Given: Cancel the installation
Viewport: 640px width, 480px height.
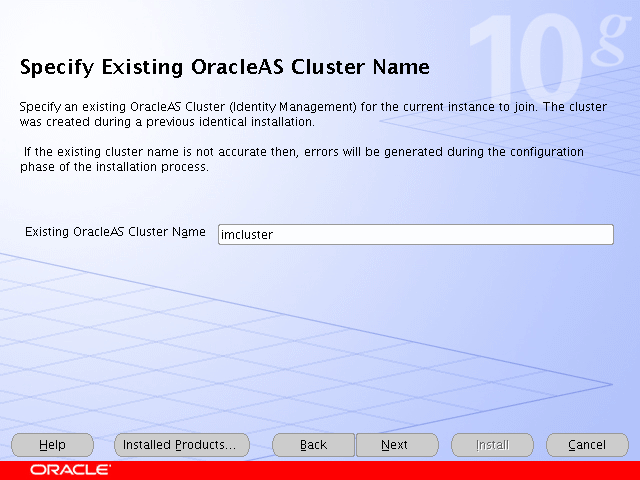Looking at the screenshot, I should [x=587, y=444].
